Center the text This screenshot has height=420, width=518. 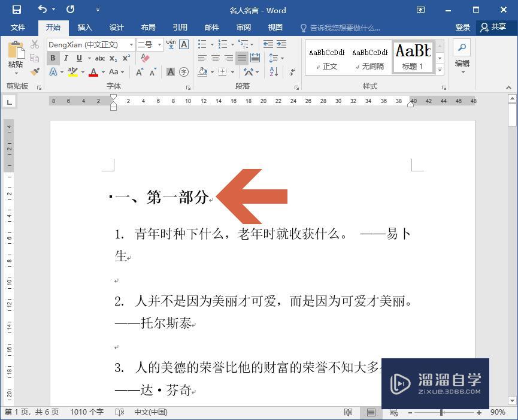(216, 59)
